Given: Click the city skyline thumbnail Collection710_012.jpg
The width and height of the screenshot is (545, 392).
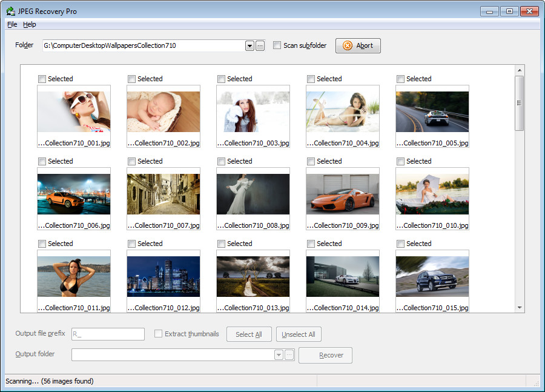Looking at the screenshot, I should [163, 276].
